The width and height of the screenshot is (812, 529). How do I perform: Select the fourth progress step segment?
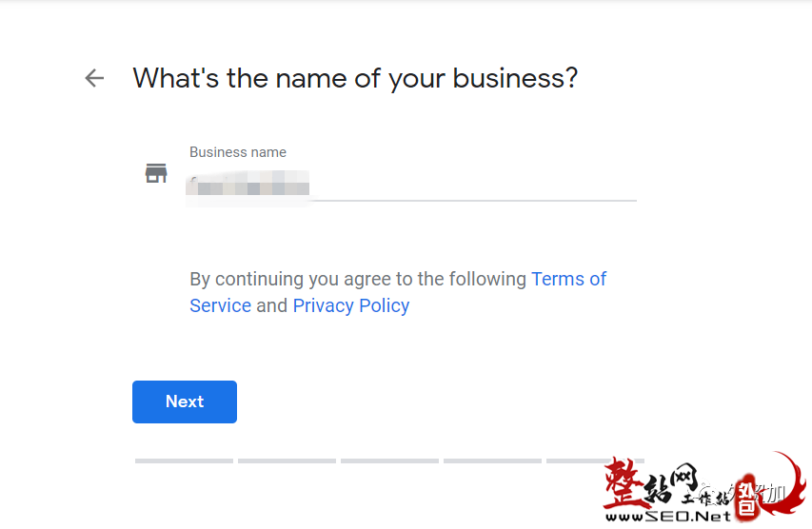(x=492, y=460)
